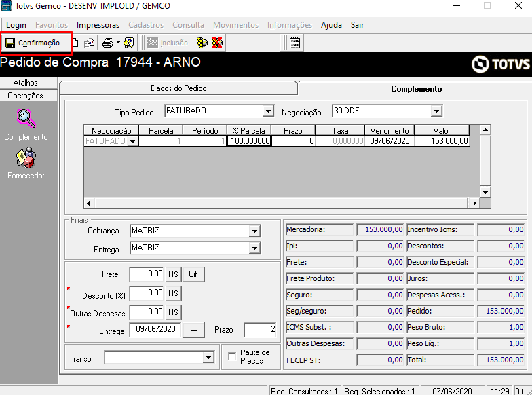Click the help question mark icon
The image size is (532, 395).
(x=129, y=43)
